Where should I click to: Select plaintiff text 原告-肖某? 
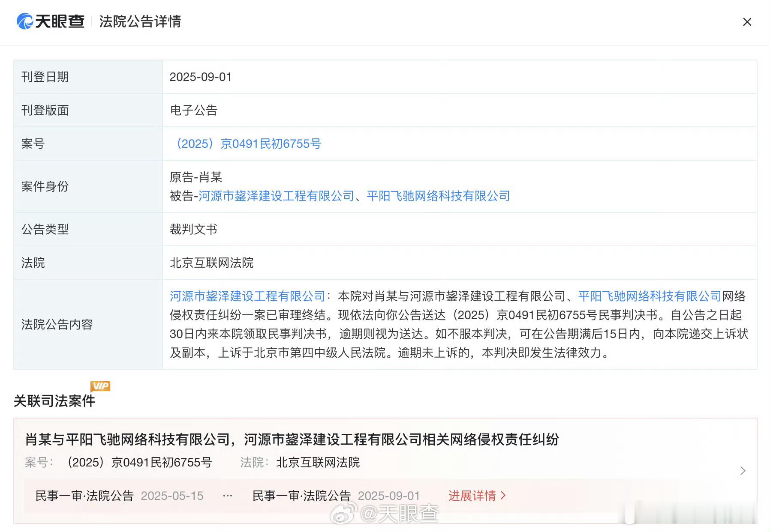pos(196,177)
